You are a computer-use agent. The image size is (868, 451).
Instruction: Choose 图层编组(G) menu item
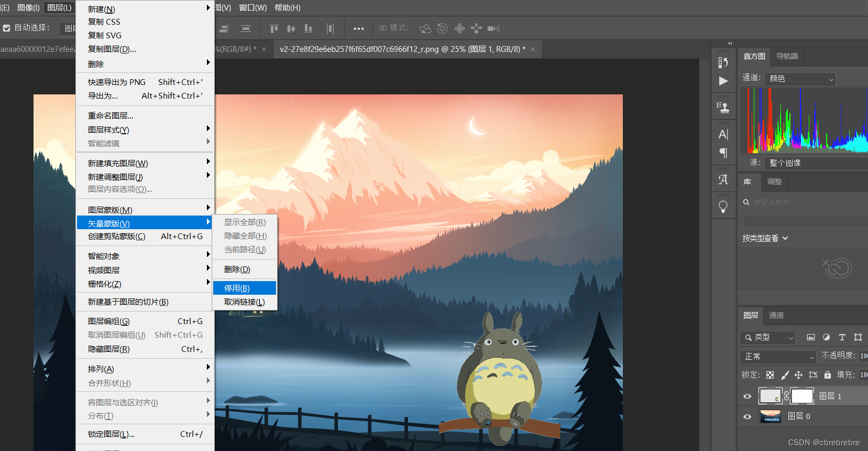coord(145,321)
